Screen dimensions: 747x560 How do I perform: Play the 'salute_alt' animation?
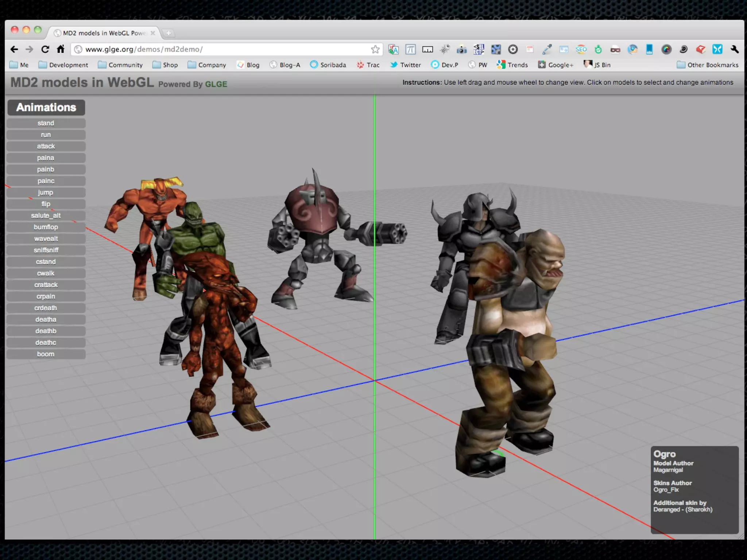click(46, 215)
